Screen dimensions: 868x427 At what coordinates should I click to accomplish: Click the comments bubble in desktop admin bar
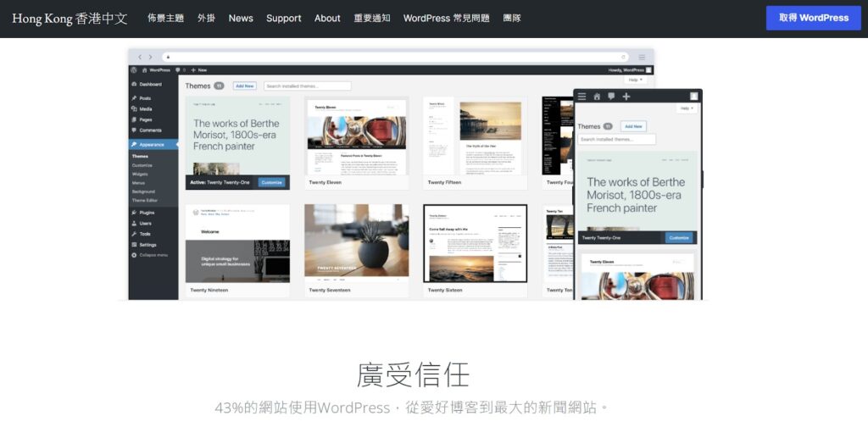178,70
